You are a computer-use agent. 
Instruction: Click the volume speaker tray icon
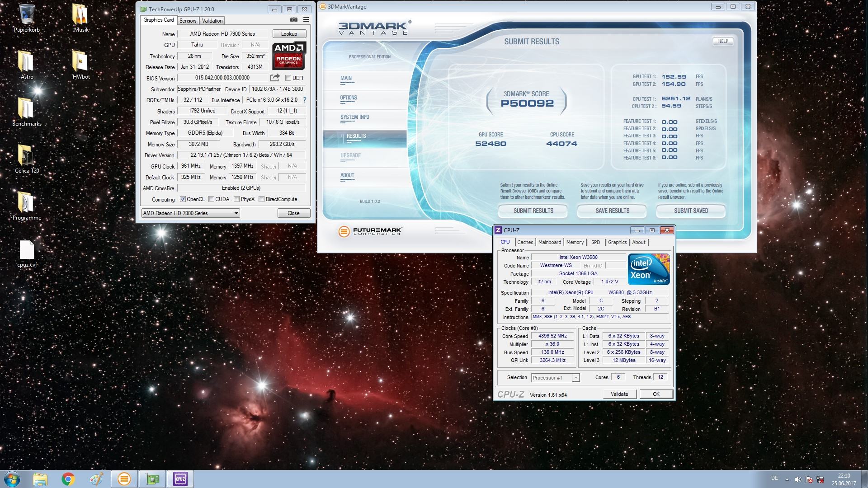point(798,479)
